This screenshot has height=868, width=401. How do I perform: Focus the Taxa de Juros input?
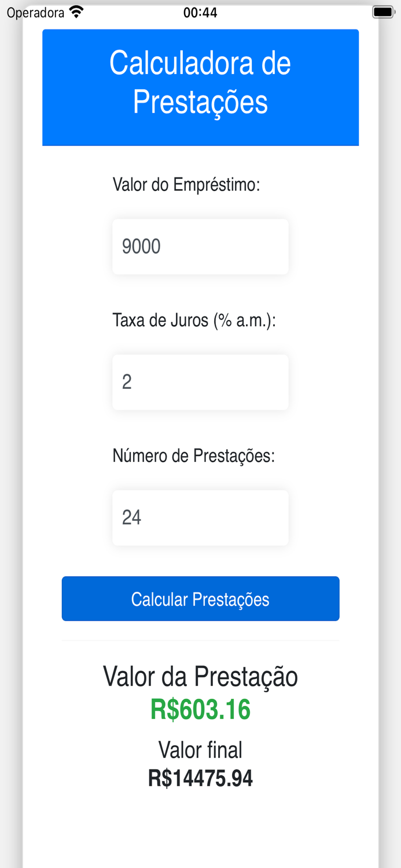pos(200,382)
